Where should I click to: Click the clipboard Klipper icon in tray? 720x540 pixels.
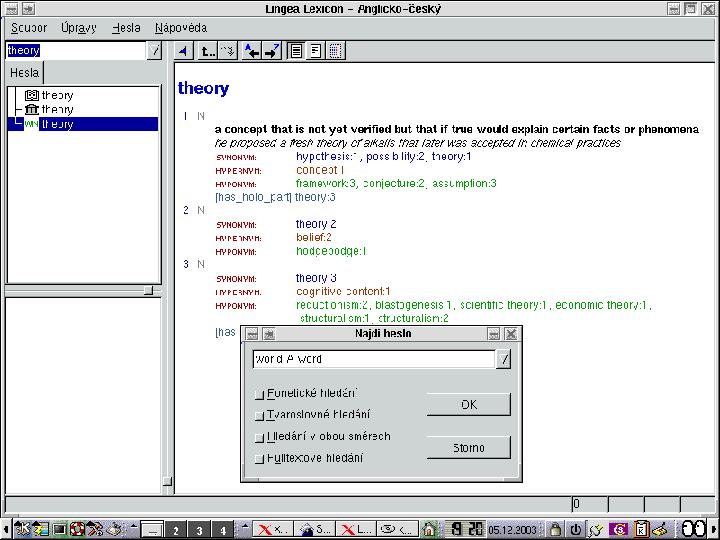[641, 529]
